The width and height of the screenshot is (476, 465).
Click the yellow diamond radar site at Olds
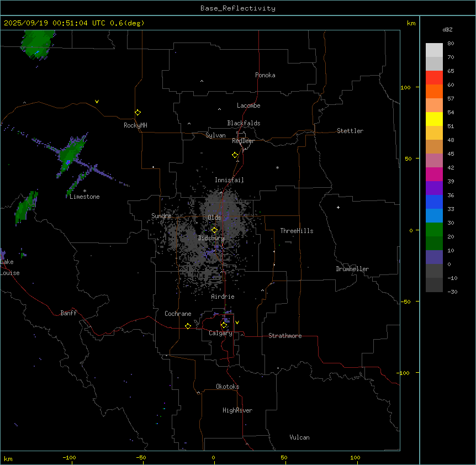pos(215,230)
